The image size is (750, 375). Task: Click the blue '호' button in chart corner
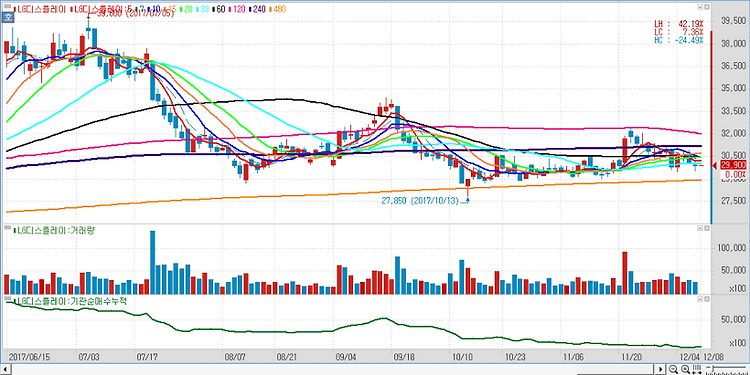(x=8, y=18)
